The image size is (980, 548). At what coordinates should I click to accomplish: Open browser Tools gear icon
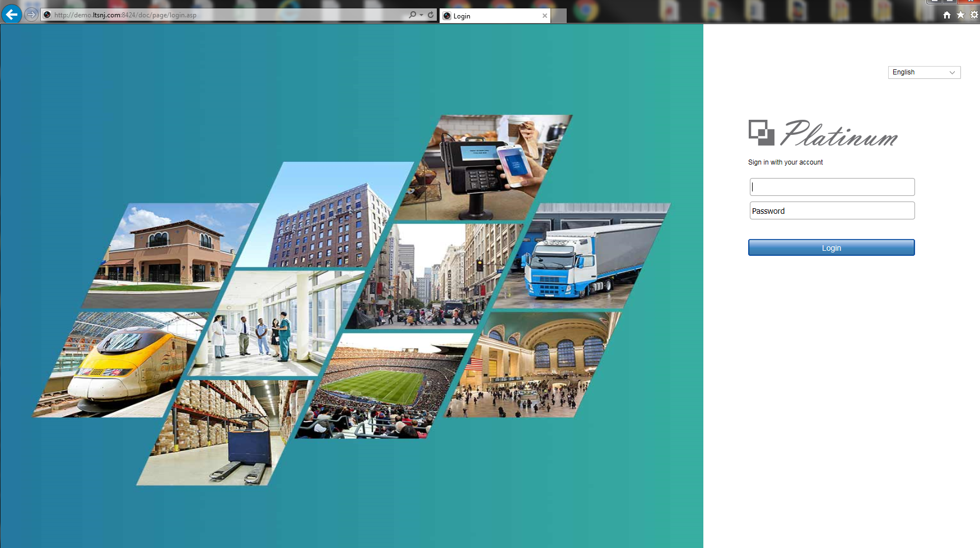(974, 15)
